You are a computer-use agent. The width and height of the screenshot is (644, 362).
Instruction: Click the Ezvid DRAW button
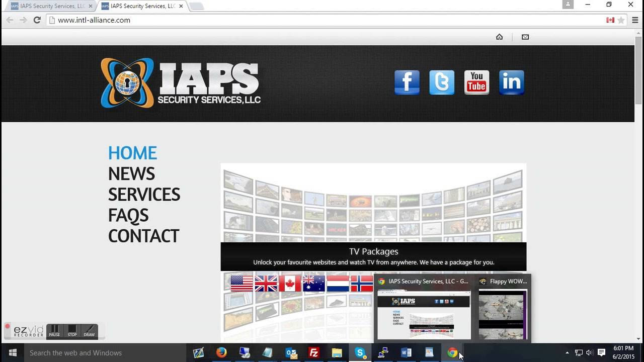(89, 331)
